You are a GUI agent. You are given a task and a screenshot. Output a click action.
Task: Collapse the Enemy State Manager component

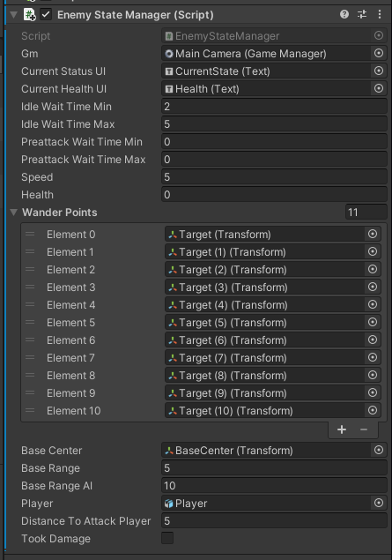point(14,15)
